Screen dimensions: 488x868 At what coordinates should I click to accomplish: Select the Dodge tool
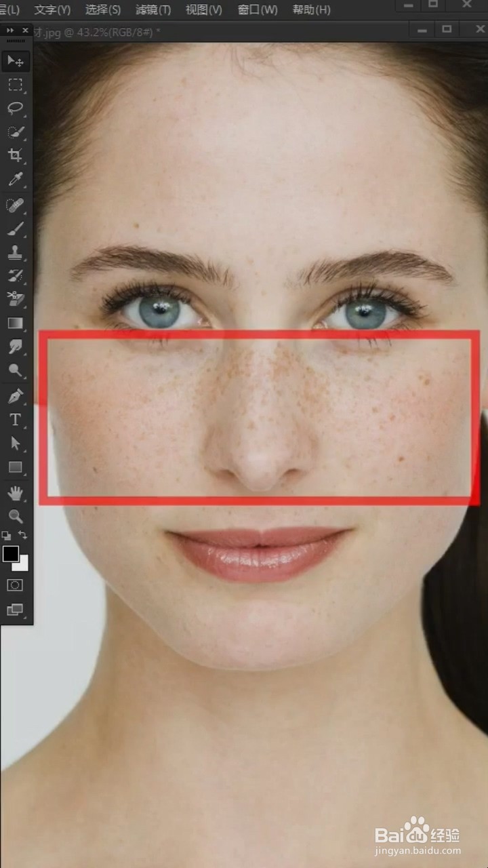(x=15, y=370)
